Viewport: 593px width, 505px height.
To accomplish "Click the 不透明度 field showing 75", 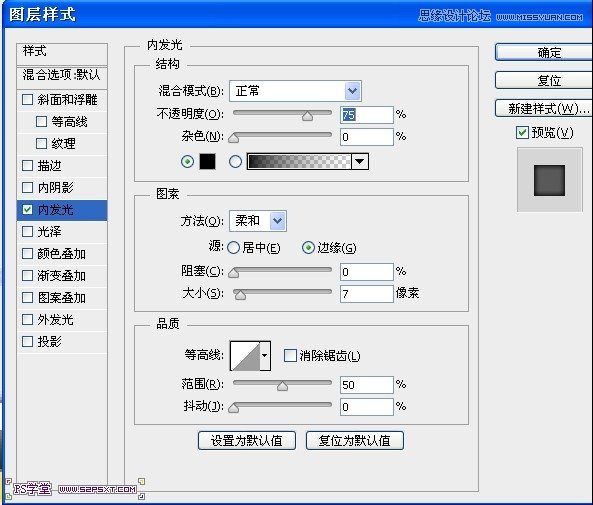I will pyautogui.click(x=366, y=115).
